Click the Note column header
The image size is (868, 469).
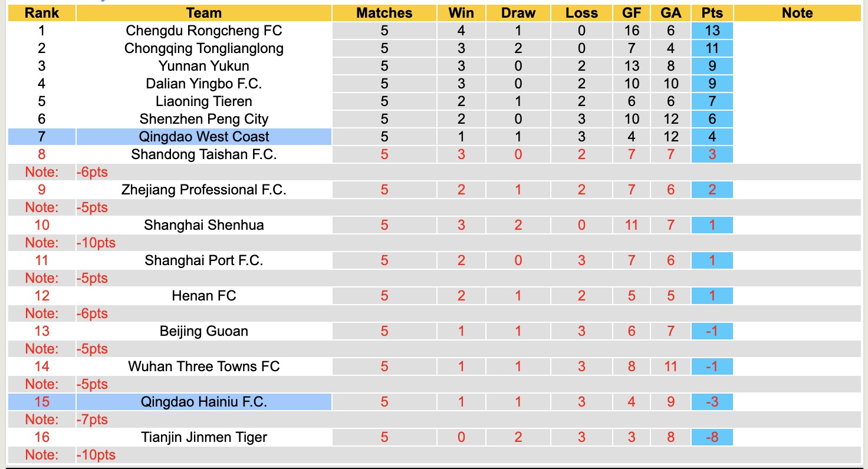(797, 13)
